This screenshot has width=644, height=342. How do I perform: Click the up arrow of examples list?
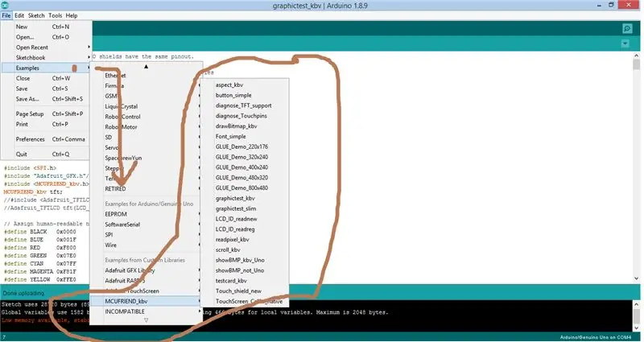coord(146,66)
